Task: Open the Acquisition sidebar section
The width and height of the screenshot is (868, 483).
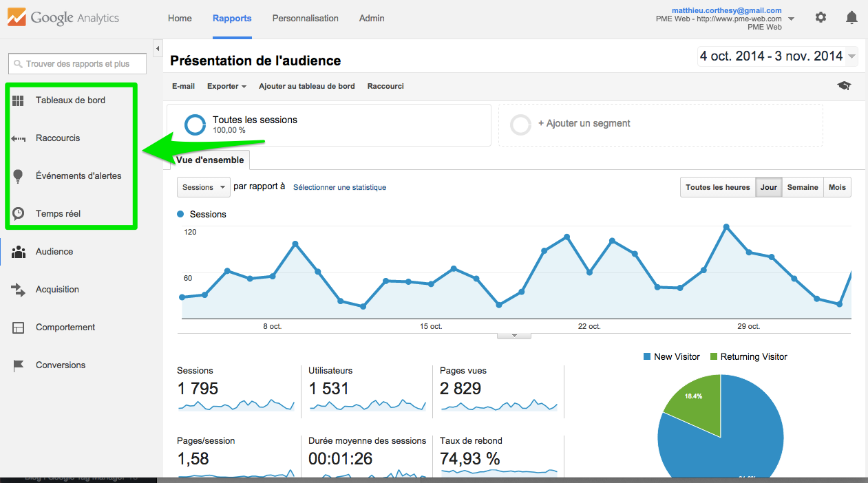Action: coord(57,290)
